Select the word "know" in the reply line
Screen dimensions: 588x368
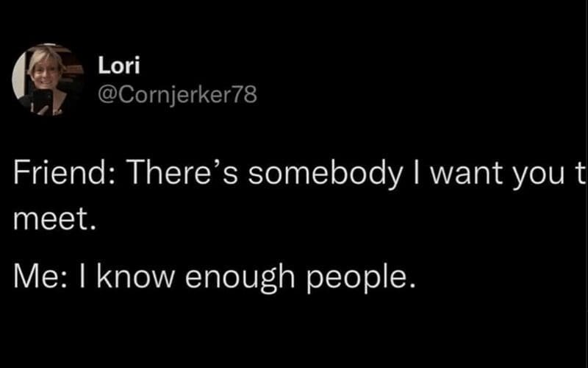coord(126,280)
